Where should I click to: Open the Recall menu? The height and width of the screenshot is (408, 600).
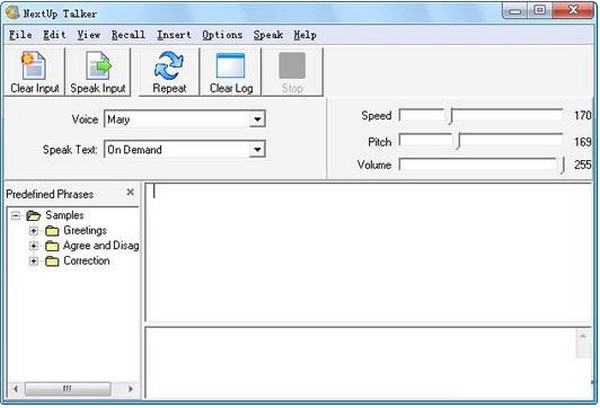click(128, 35)
